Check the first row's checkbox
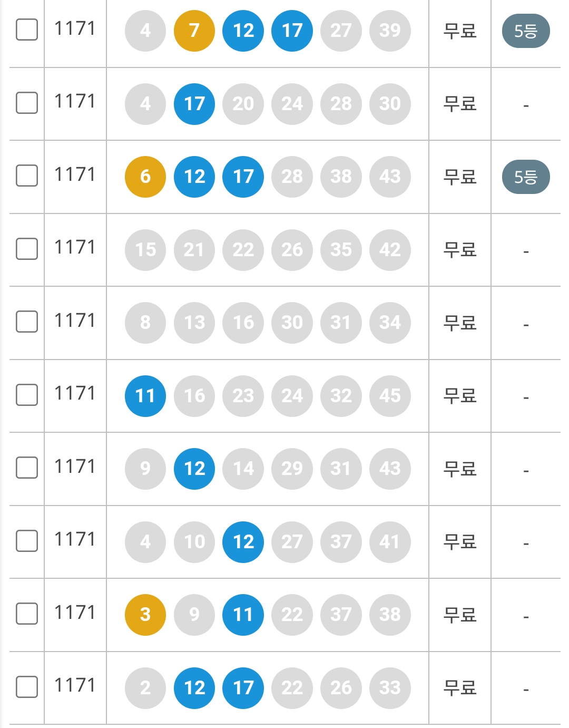Image resolution: width=569 pixels, height=728 pixels. (x=27, y=30)
